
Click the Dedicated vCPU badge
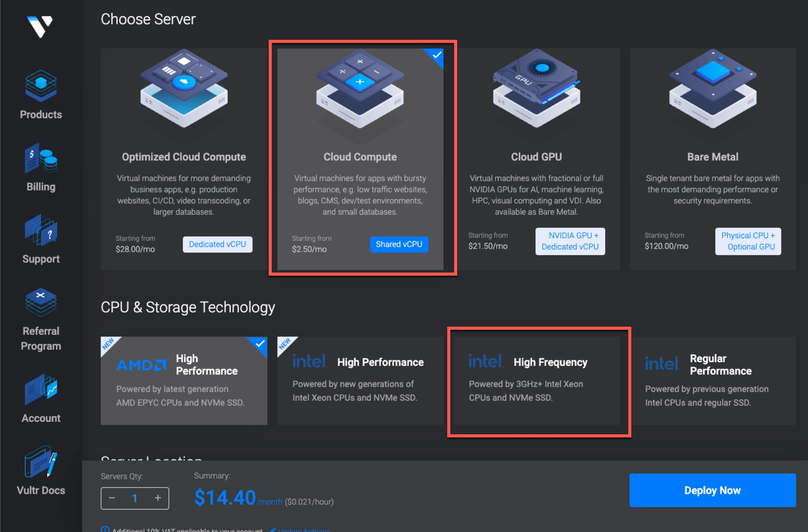(x=217, y=244)
